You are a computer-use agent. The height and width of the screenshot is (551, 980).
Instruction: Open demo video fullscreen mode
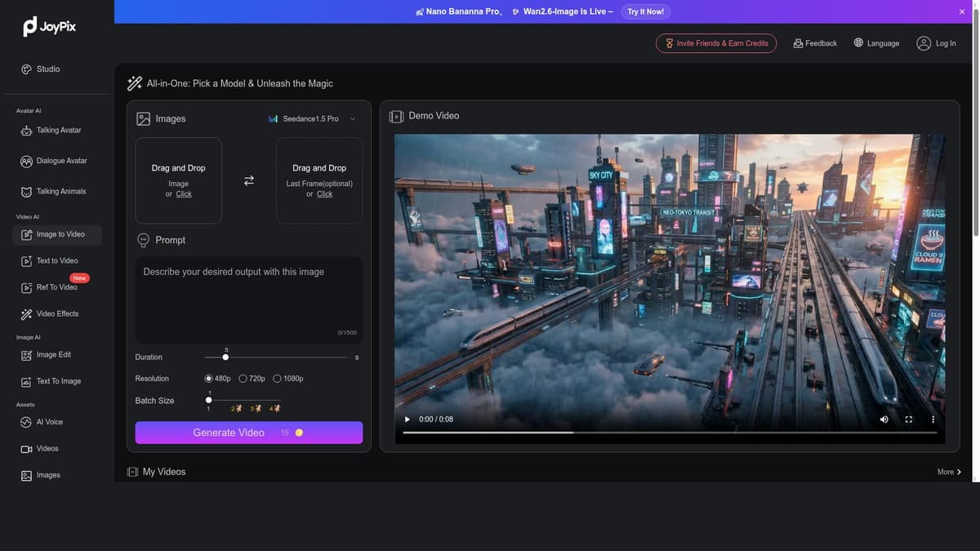908,420
